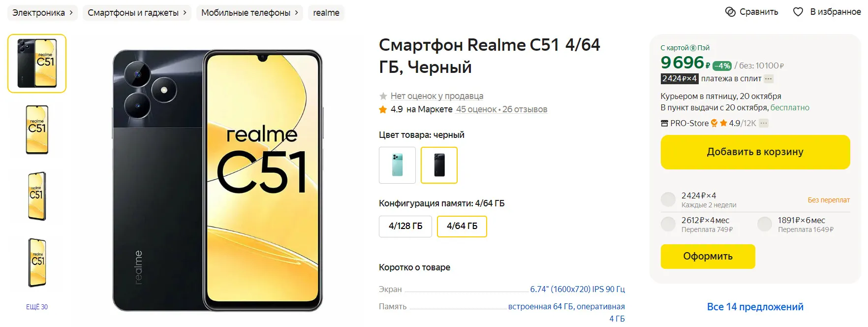
Task: Click the grey seller rating star
Action: (x=383, y=96)
